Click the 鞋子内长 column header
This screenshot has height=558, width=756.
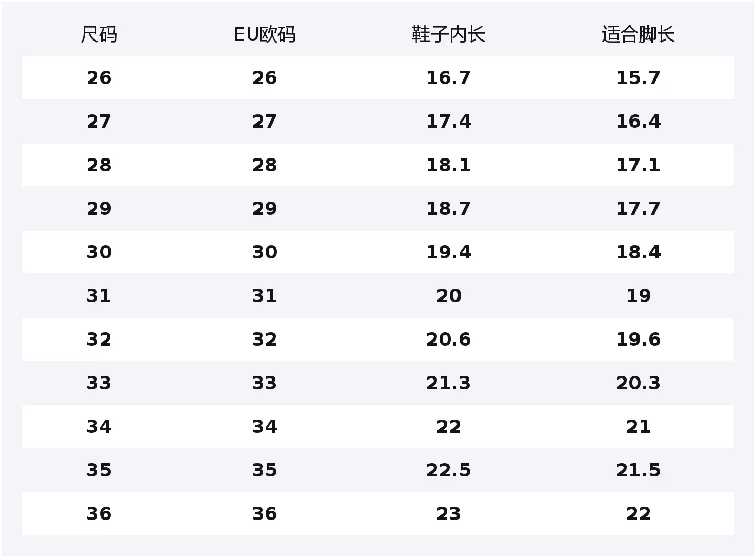pos(448,35)
